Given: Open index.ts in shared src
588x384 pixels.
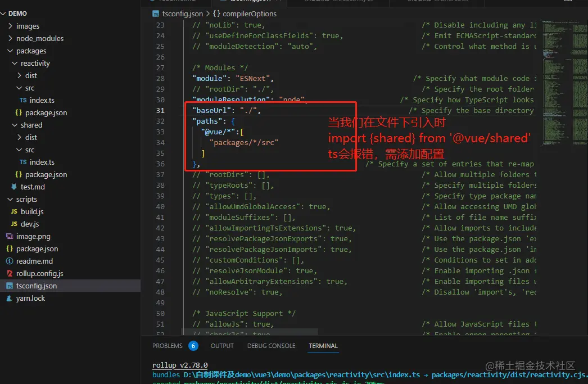Looking at the screenshot, I should [42, 162].
